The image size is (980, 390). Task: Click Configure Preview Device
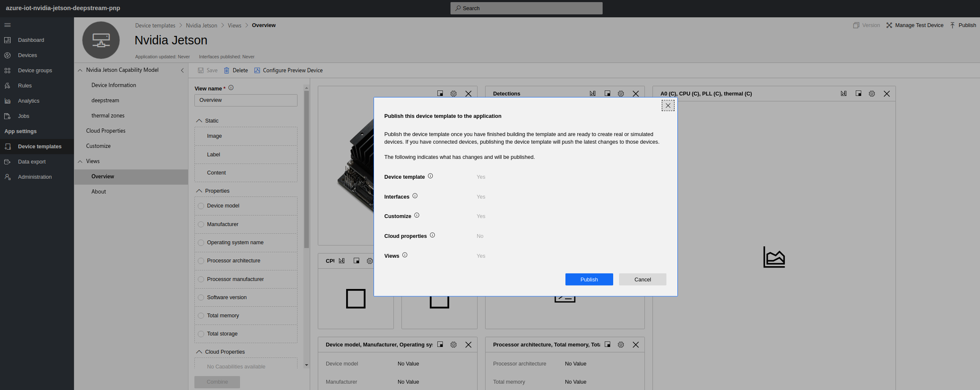288,71
